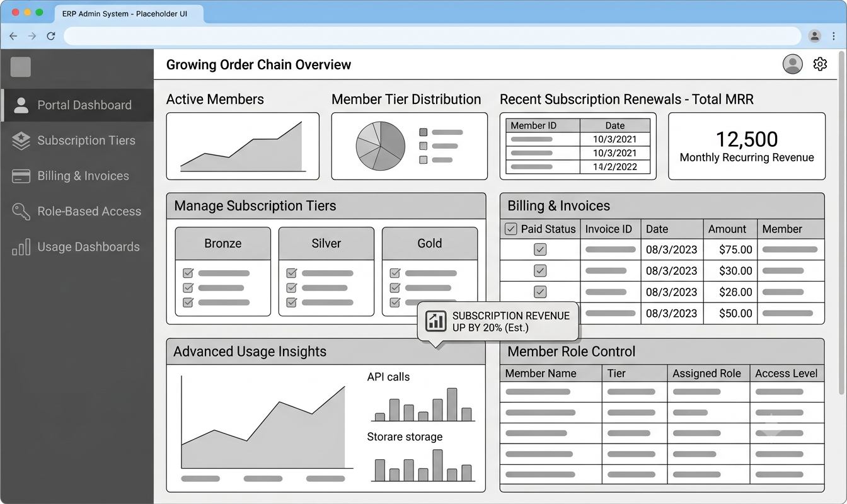The image size is (847, 504).
Task: Open the user avatar in page header
Action: (793, 64)
